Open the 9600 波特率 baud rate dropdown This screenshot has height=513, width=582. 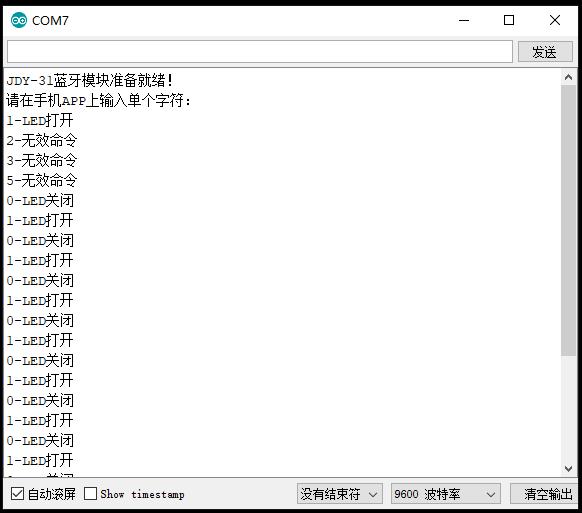(x=445, y=494)
